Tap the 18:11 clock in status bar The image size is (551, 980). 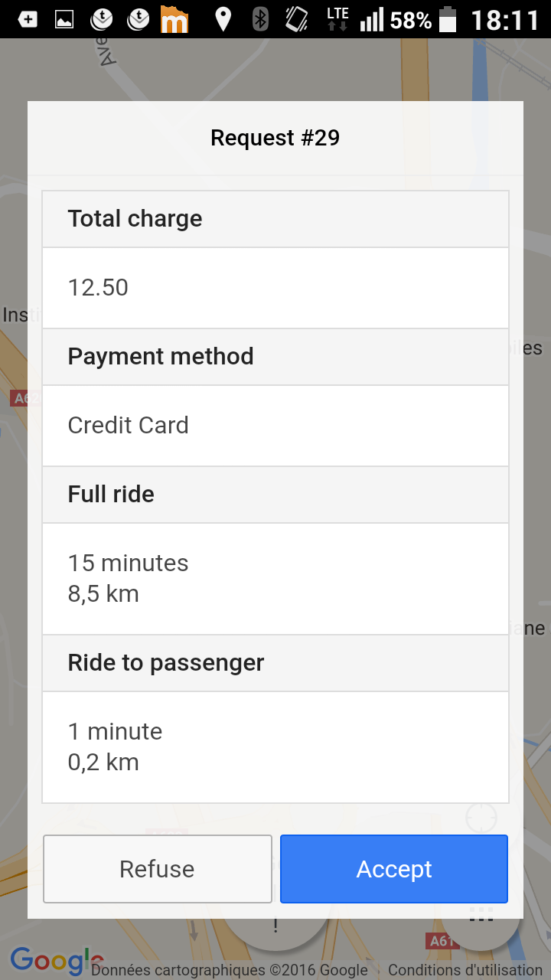[505, 20]
